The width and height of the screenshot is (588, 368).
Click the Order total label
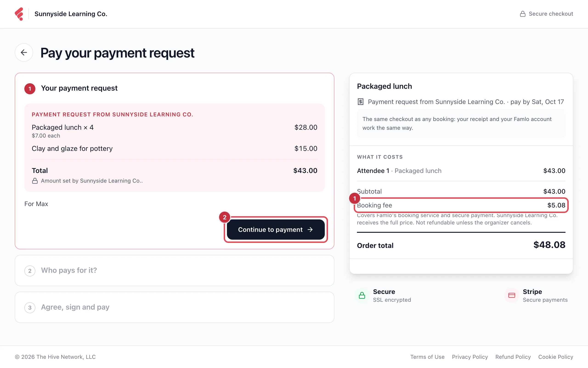(x=375, y=245)
